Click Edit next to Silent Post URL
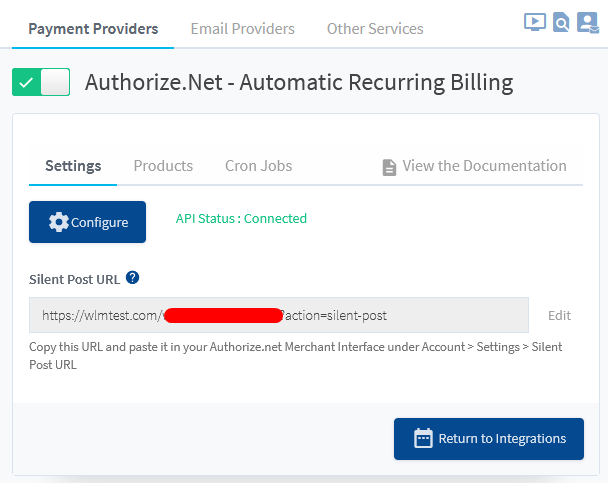608x483 pixels. click(x=559, y=316)
